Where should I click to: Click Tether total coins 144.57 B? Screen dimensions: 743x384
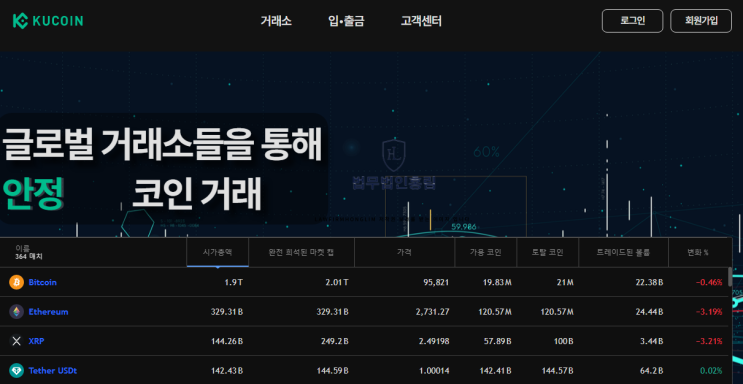coord(557,371)
